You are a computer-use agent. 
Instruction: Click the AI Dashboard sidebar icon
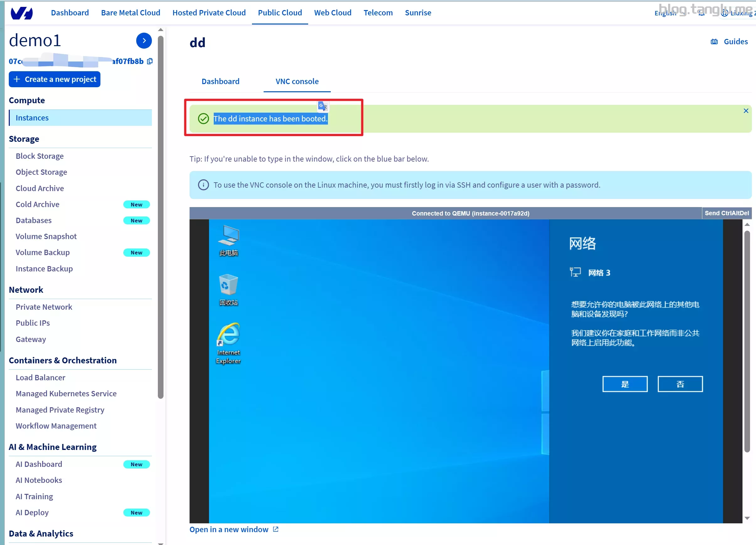[x=39, y=464]
